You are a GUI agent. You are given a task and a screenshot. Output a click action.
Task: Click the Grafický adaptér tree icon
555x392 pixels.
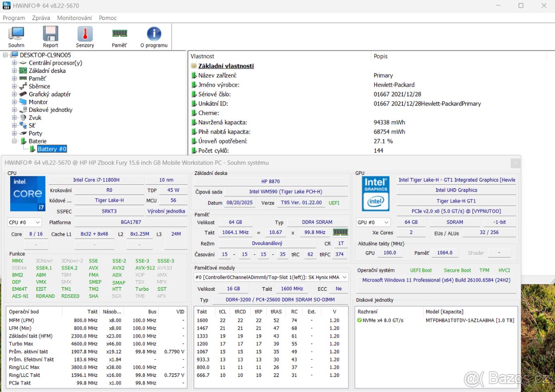click(x=22, y=94)
